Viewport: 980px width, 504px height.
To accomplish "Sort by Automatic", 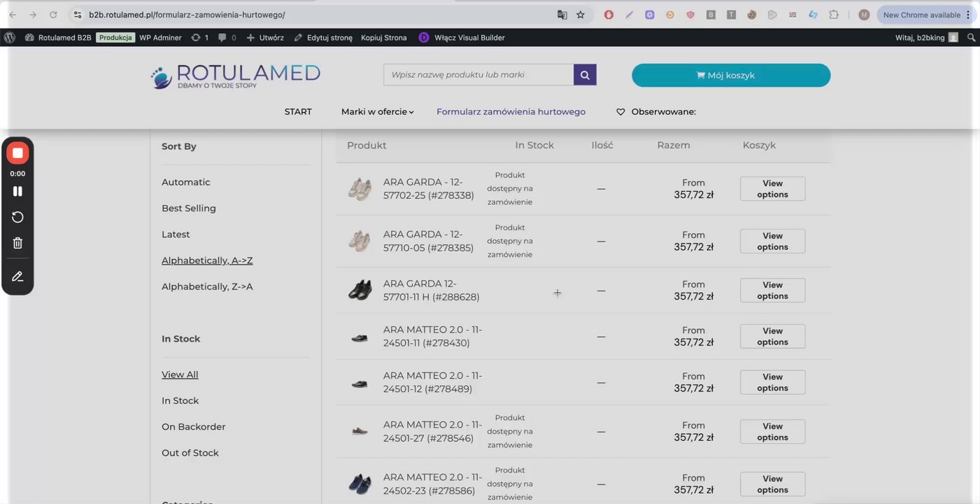I will point(186,182).
